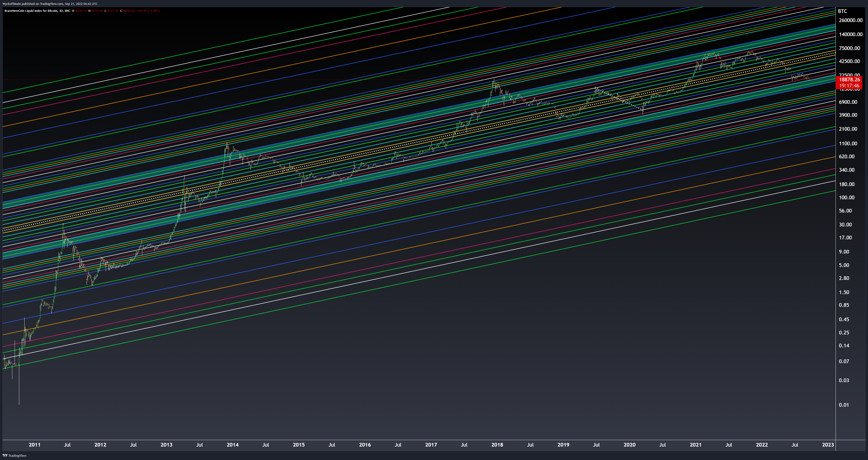Viewport: 868px width, 460px height.
Task: Click the 2016 label on the time axis
Action: click(x=365, y=444)
